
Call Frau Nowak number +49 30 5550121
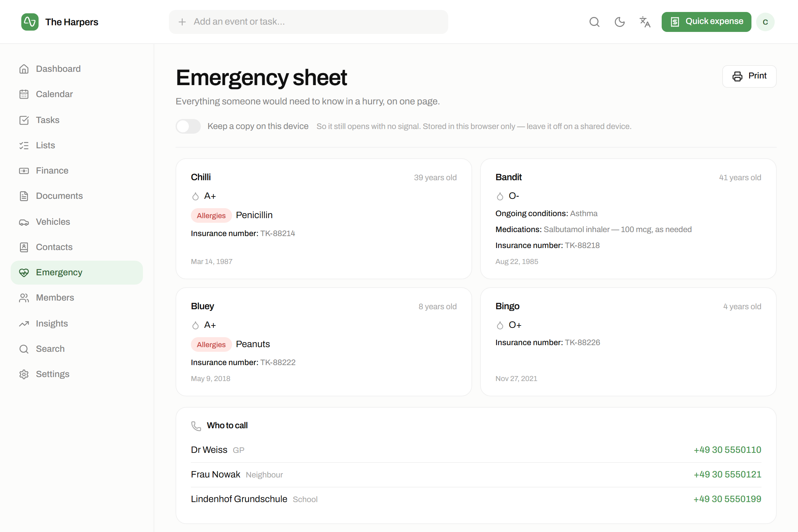727,475
